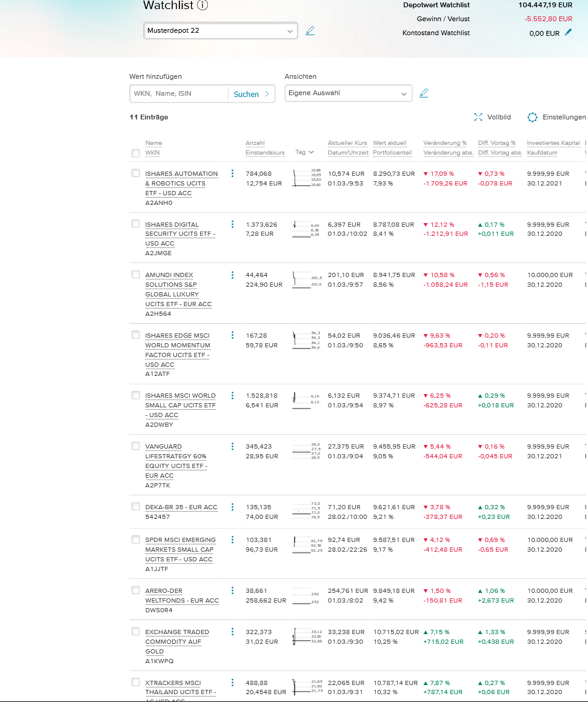The height and width of the screenshot is (702, 588).
Task: Check the iShares Digital Security row checkbox
Action: 136,224
